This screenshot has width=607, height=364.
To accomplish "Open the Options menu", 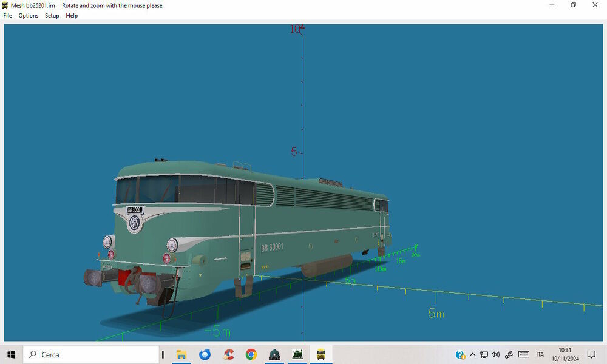I will (x=29, y=16).
